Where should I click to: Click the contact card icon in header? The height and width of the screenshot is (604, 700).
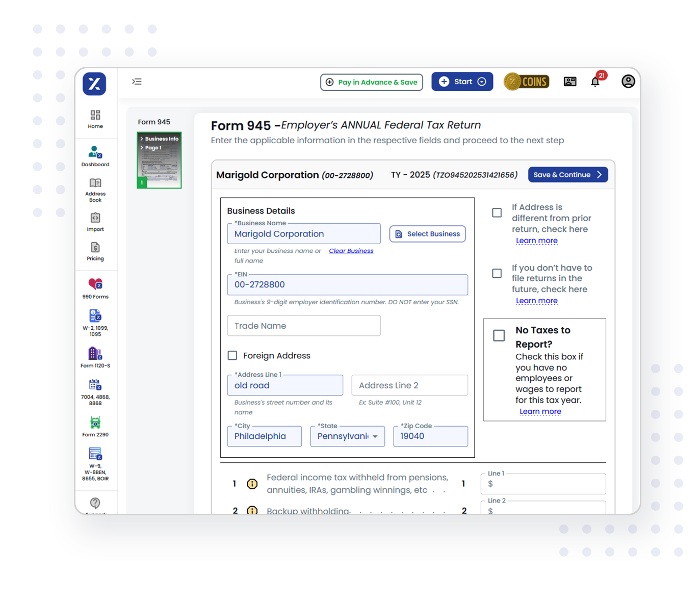tap(569, 82)
